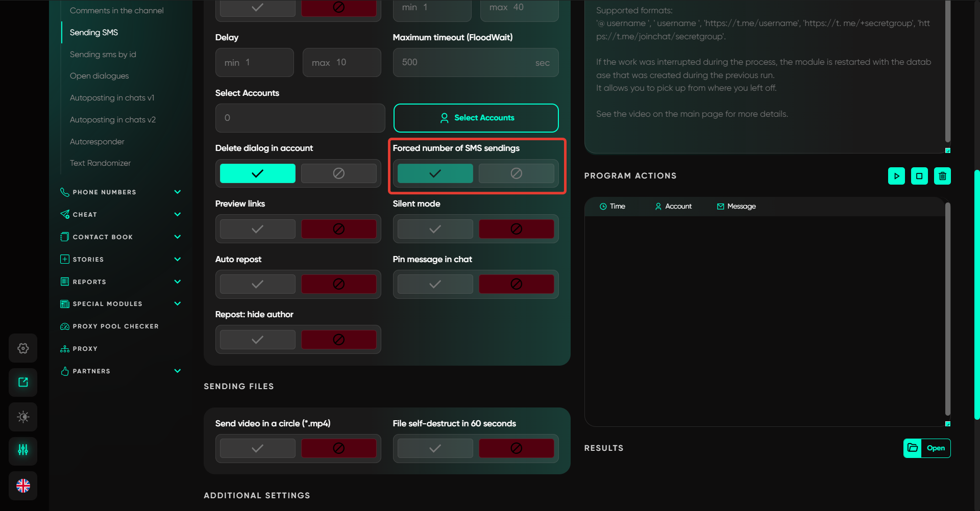Click the external link icon in sidebar
Viewport: 980px width, 511px height.
point(23,382)
